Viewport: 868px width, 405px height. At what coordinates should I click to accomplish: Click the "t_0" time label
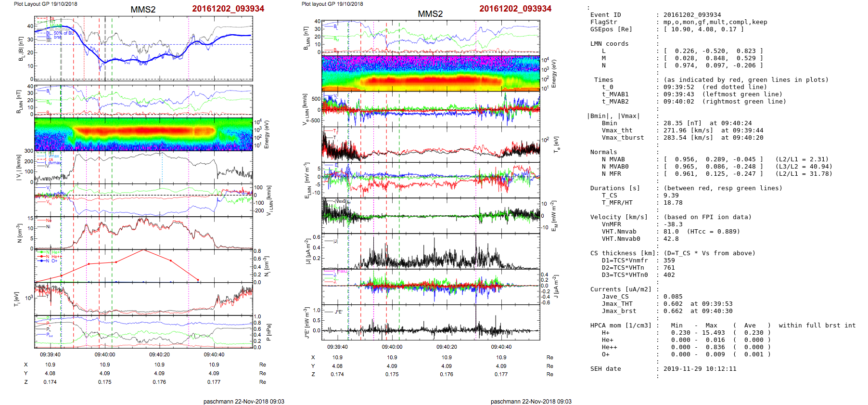pyautogui.click(x=608, y=87)
